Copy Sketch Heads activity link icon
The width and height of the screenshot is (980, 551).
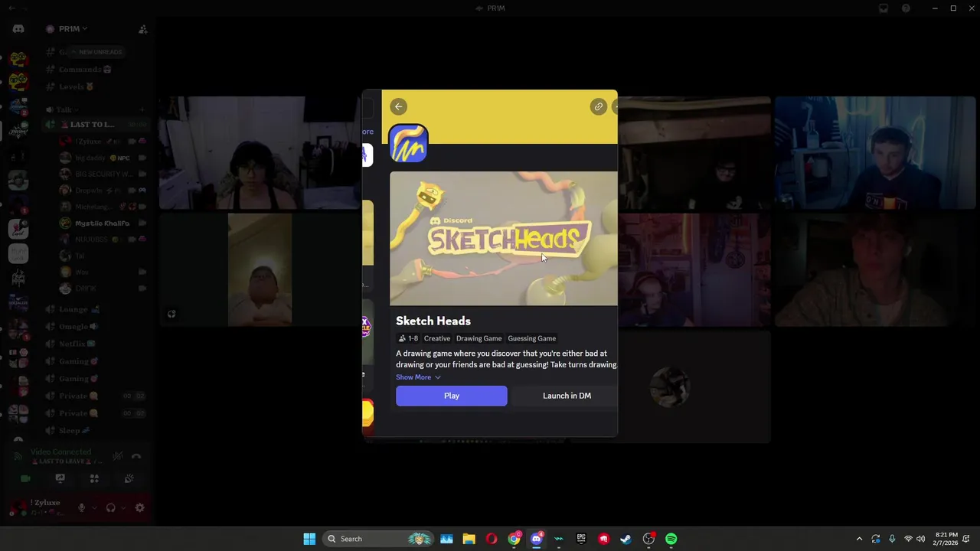(x=599, y=106)
